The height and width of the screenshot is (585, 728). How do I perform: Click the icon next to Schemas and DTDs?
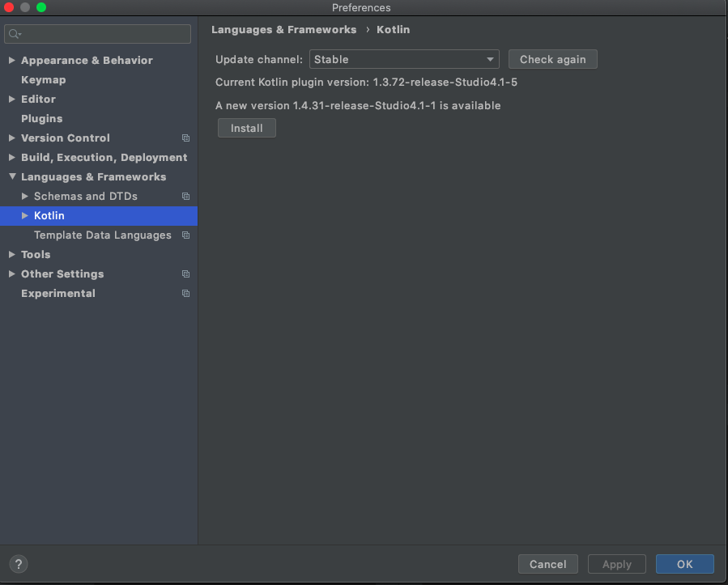[185, 196]
